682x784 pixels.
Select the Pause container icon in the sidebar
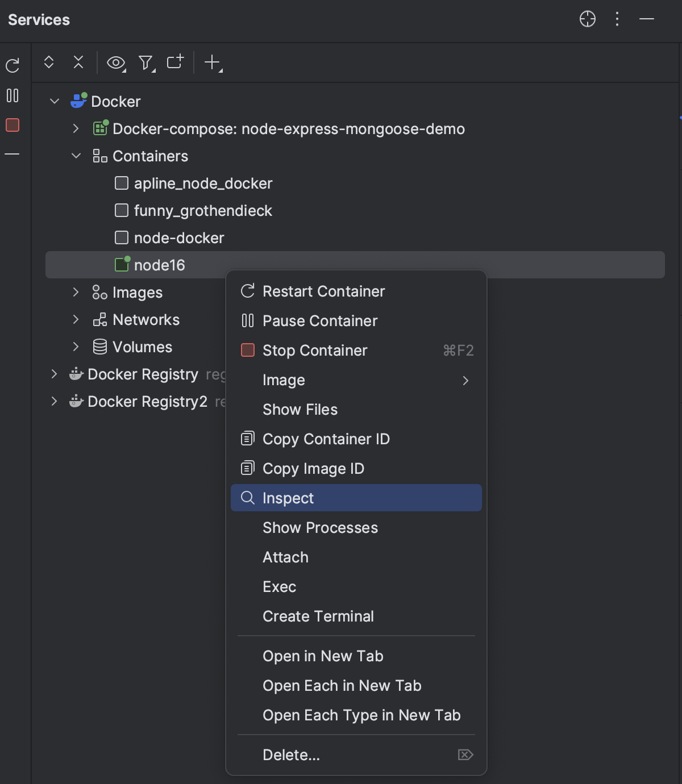13,96
